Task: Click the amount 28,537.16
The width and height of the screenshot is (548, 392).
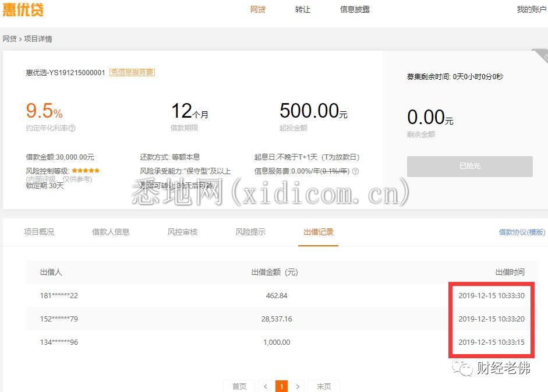Action: click(x=277, y=319)
